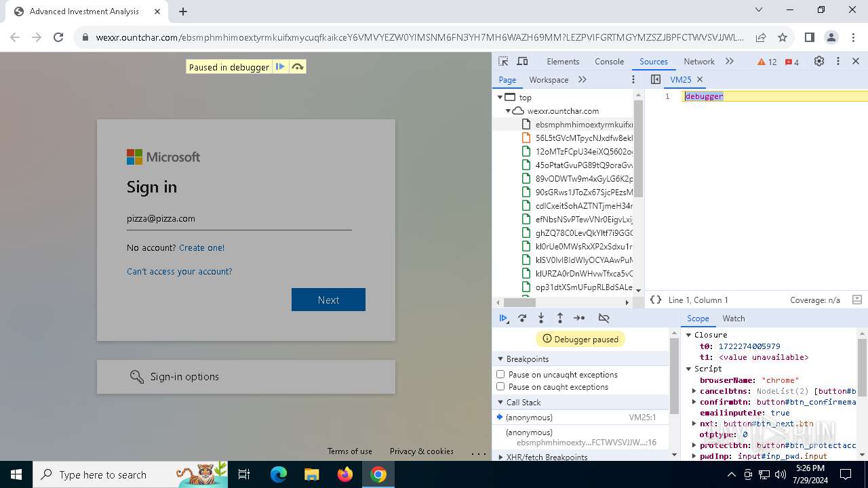
Task: Toggle the coverage sidebar icon
Action: click(x=856, y=300)
